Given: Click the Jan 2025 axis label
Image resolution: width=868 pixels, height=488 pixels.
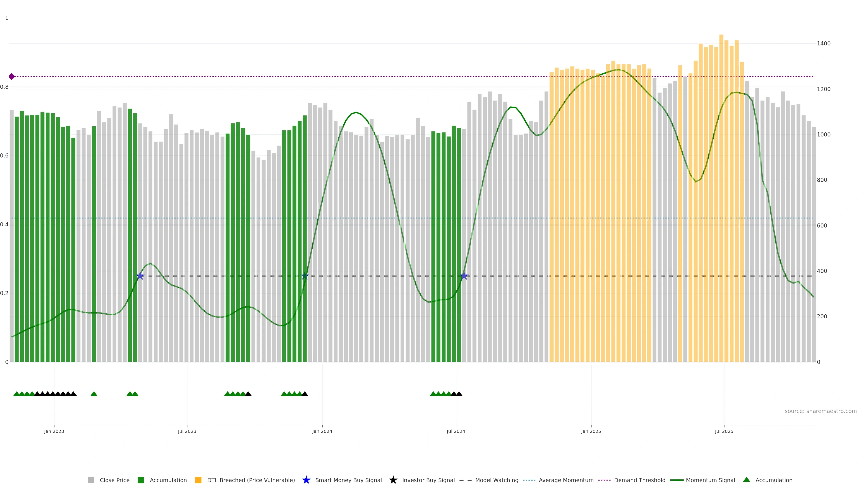Looking at the screenshot, I should pyautogui.click(x=591, y=431).
